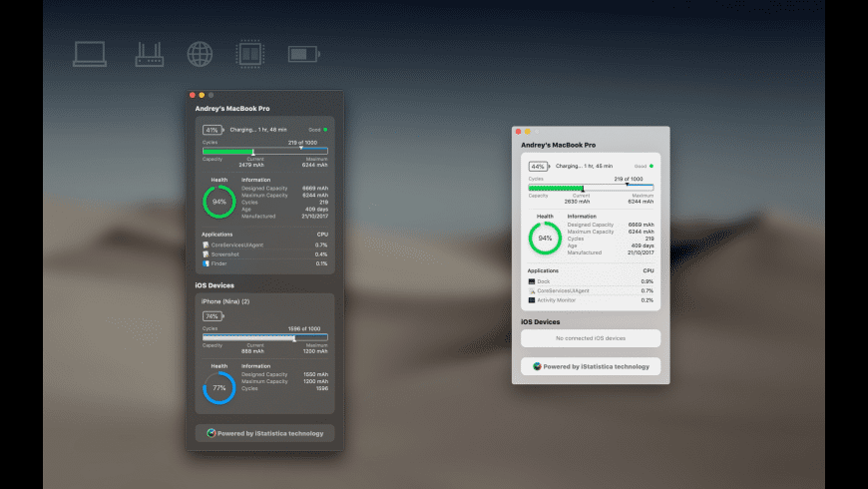Minimize the dark battery window
Image resolution: width=868 pixels, height=489 pixels.
[202, 95]
